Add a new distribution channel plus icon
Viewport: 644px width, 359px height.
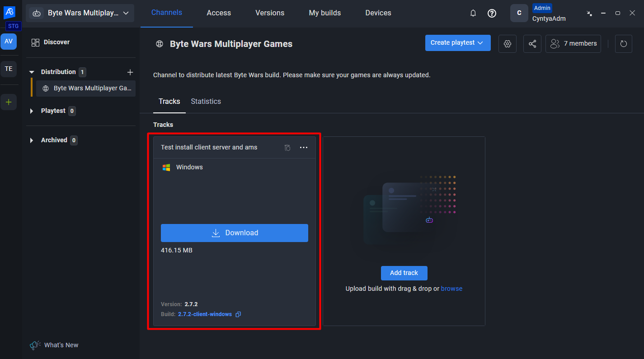click(130, 72)
